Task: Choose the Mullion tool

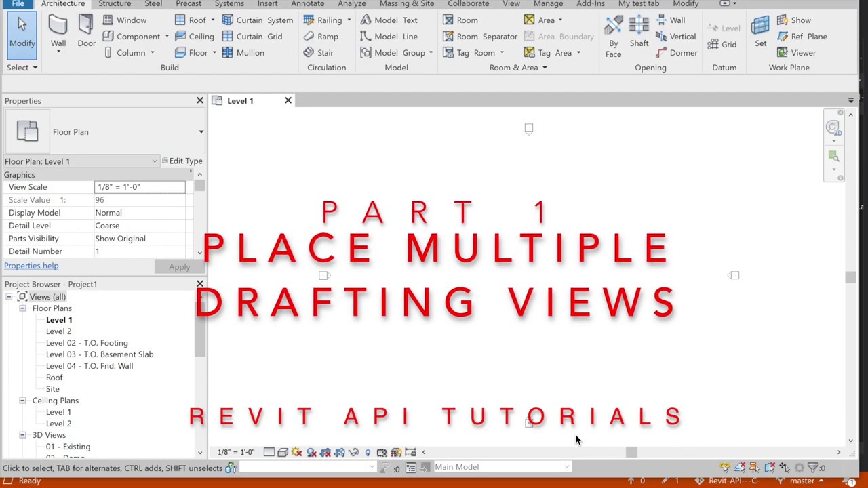Action: pyautogui.click(x=243, y=53)
